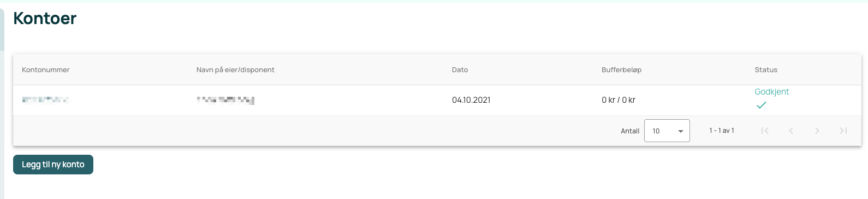Click the previous page chevron icon
Viewport: 868px width, 199px height.
(x=791, y=131)
